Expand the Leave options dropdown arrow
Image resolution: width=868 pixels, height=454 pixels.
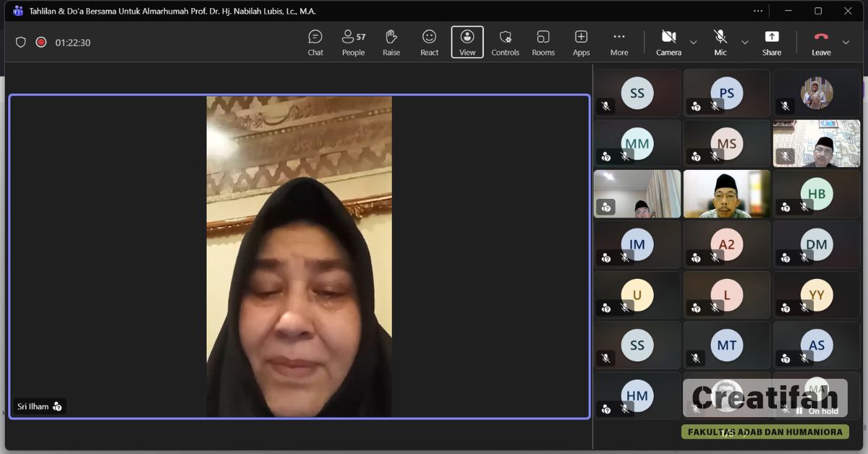point(846,43)
